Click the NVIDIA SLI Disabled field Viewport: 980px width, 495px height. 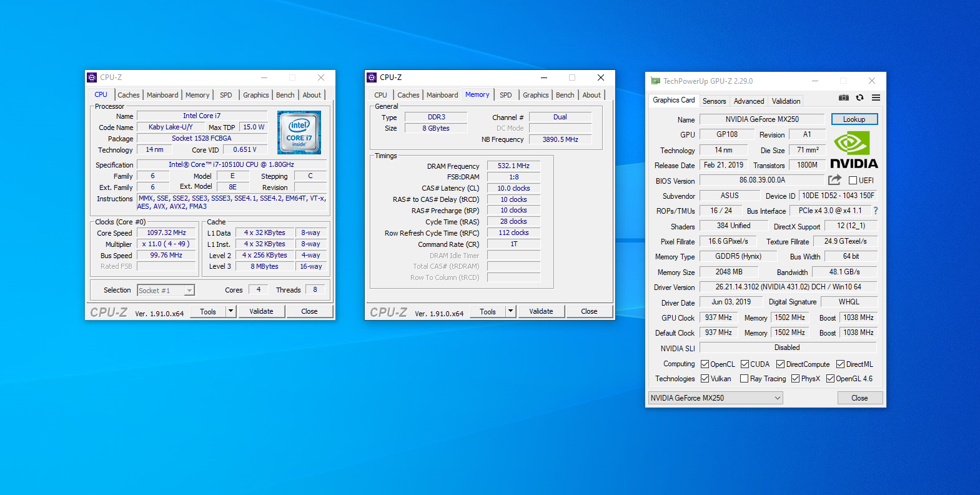point(787,347)
